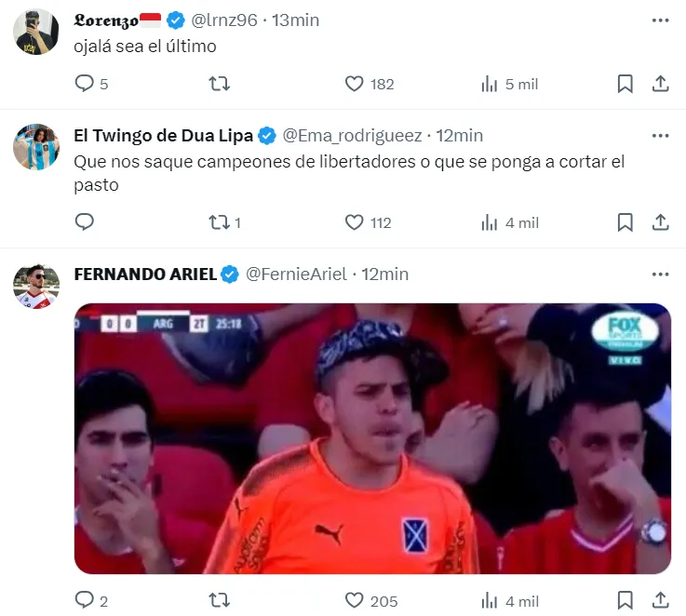Open more options for Lorenzo's tweet
This screenshot has height=616, width=686.
660,20
